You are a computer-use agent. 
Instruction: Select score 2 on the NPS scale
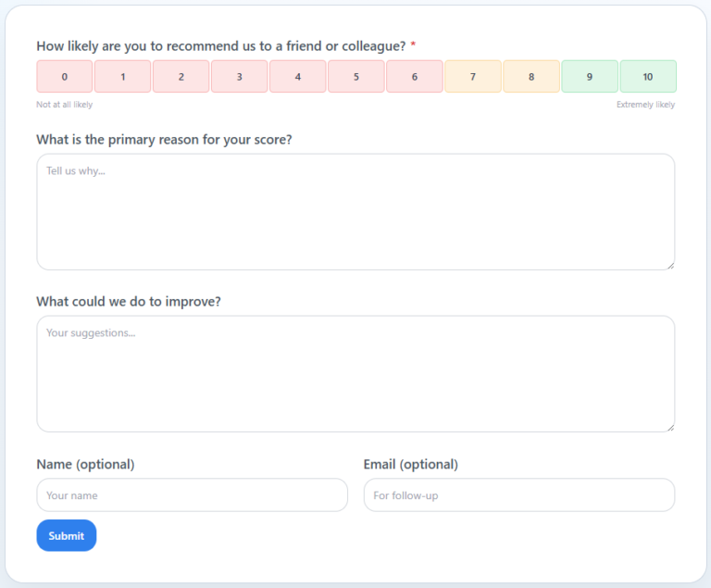coord(181,76)
